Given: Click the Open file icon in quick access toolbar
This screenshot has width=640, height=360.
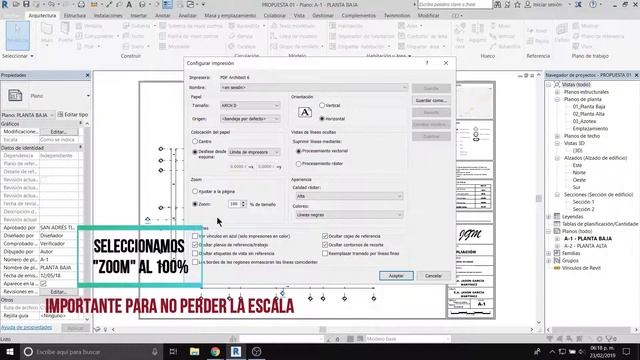Looking at the screenshot, I should tap(16, 4).
